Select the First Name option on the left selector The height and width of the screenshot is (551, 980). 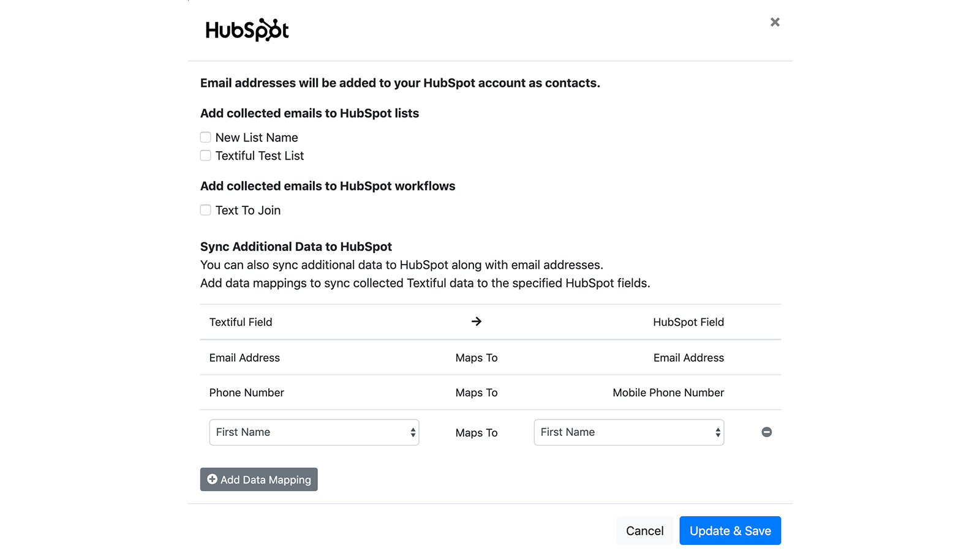pyautogui.click(x=276, y=432)
